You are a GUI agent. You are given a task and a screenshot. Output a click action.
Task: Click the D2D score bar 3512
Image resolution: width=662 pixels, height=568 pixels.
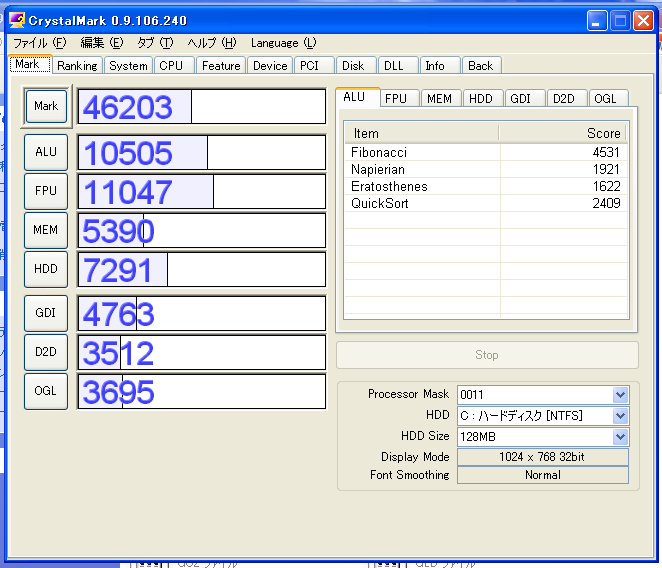[x=202, y=353]
